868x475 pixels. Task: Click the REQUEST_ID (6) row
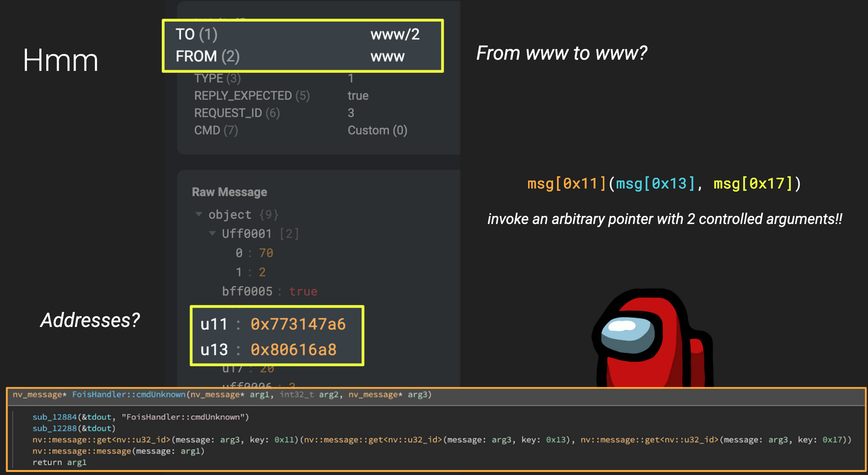pos(237,113)
